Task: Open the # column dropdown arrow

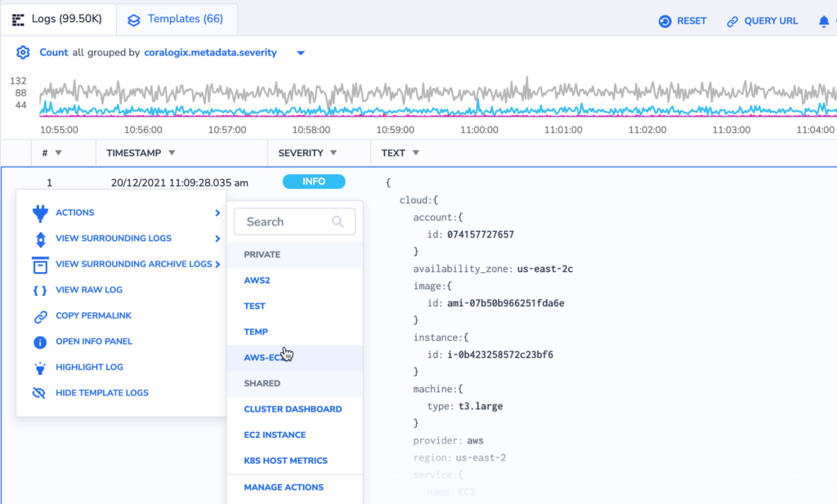Action: tap(59, 153)
